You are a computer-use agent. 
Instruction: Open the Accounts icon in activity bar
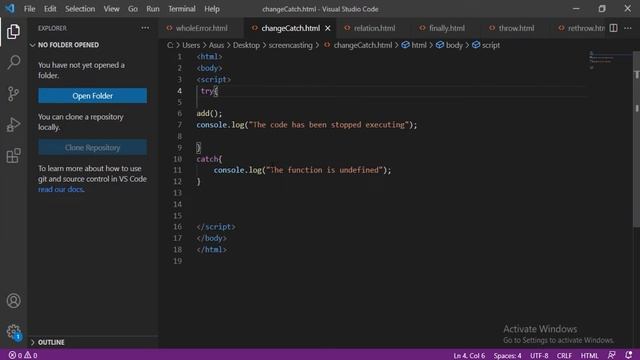click(x=13, y=301)
